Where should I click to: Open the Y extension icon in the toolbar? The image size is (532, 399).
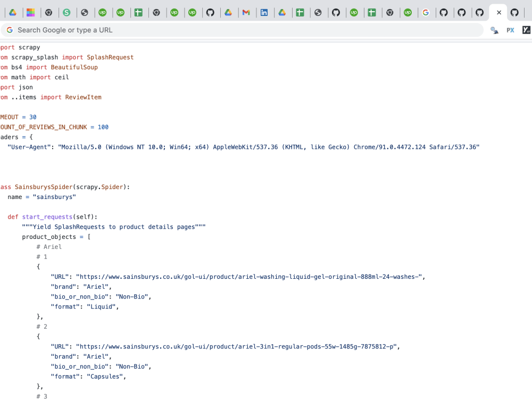[x=526, y=30]
